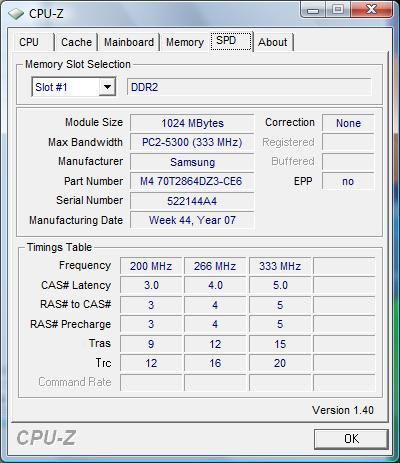Click the Version 1.40 text
400x463 pixels.
tap(343, 410)
